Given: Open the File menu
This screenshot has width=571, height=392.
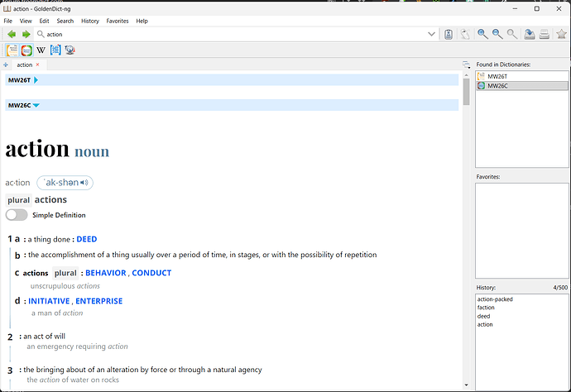Looking at the screenshot, I should 7,22.
